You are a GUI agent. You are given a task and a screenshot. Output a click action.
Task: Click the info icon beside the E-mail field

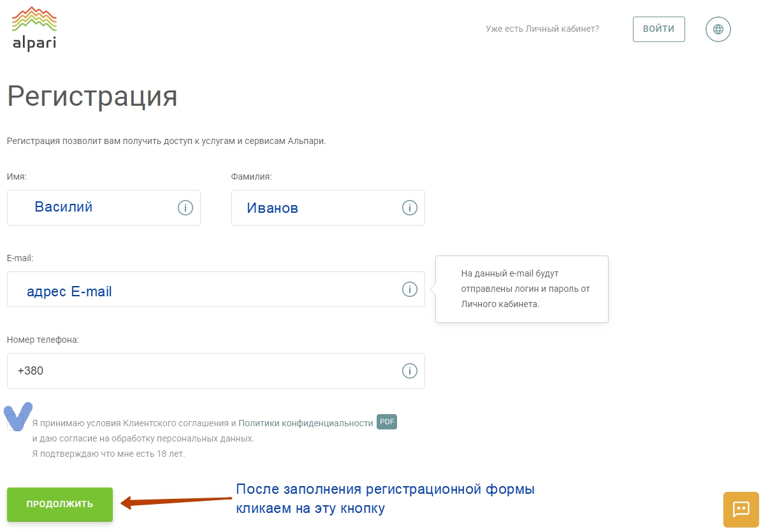click(409, 289)
